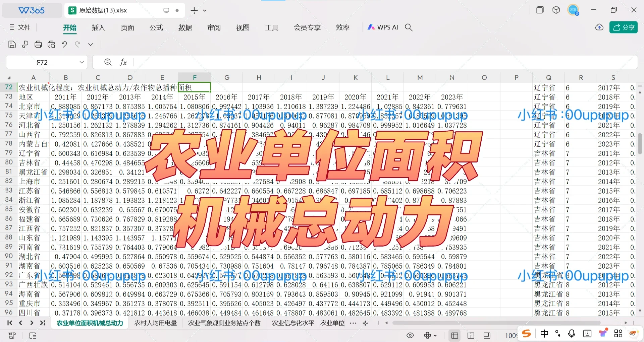Open the 审阅 ribbon tab
Image resolution: width=644 pixels, height=342 pixels.
coord(214,27)
